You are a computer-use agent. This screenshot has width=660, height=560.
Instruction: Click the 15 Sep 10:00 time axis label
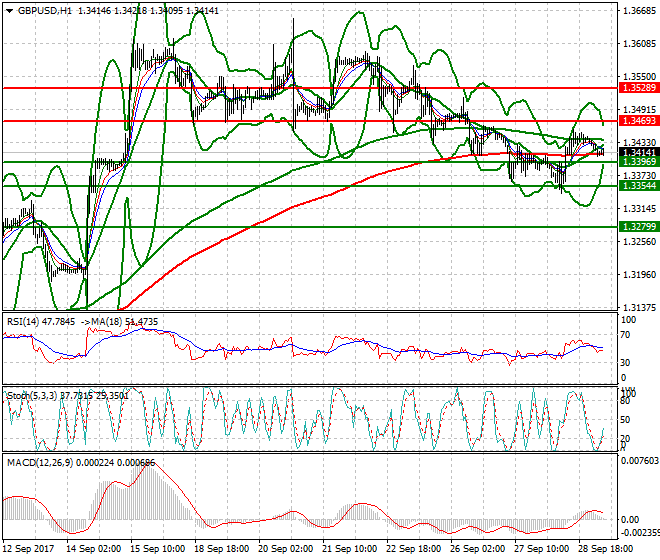157,549
